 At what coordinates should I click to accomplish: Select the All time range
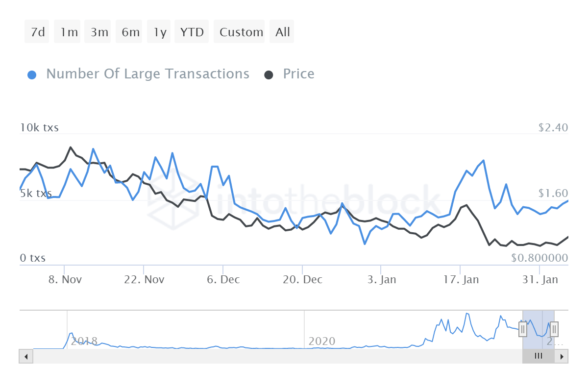click(x=282, y=31)
